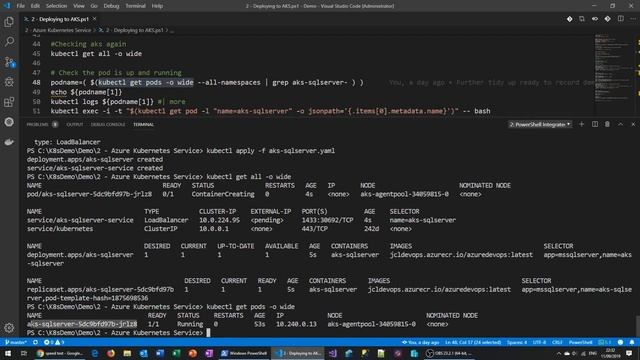
Task: Click line 45 kubectl get all -o wide
Action: tap(96, 53)
